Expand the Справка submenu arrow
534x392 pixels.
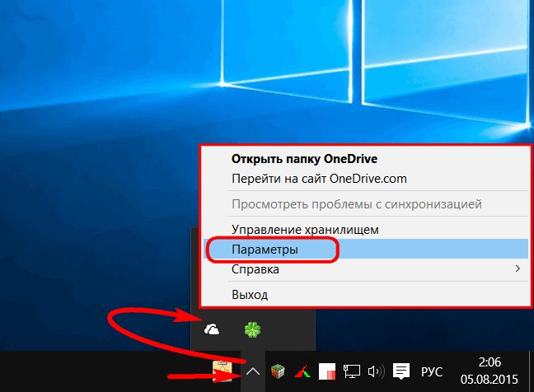[518, 268]
